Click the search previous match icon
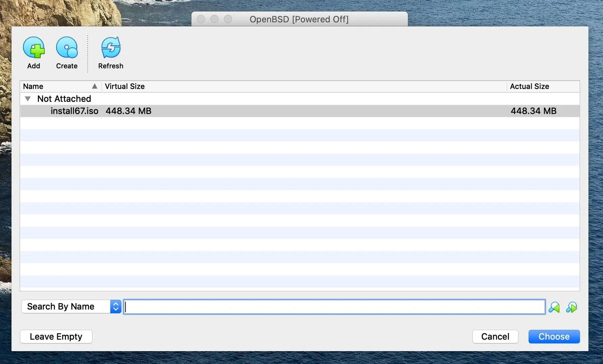 pyautogui.click(x=554, y=307)
